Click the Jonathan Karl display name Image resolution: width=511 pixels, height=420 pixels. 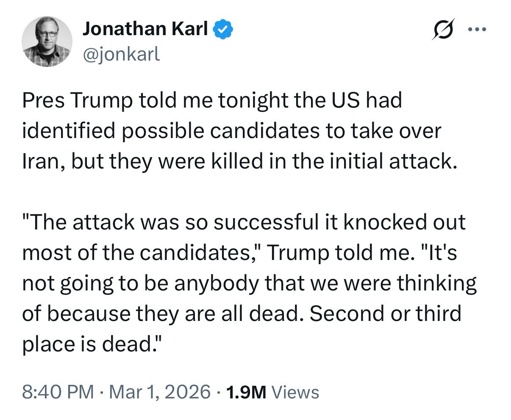tap(145, 29)
